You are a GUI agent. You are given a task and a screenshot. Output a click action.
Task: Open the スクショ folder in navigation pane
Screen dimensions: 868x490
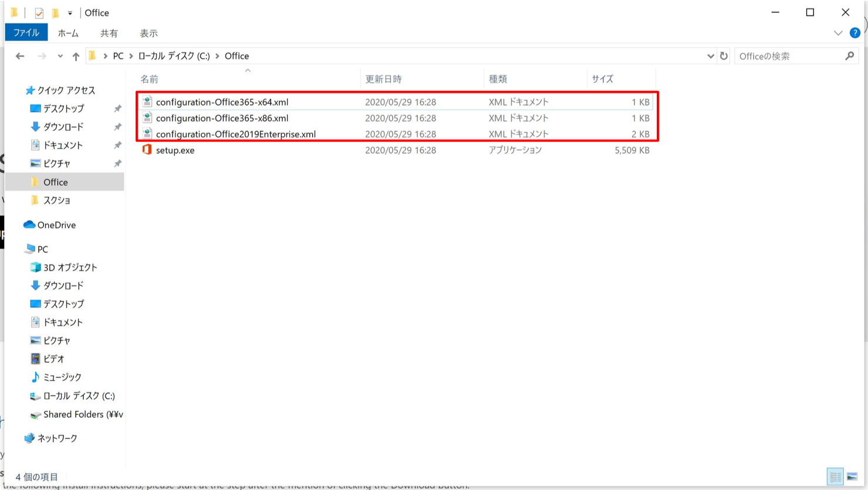tap(56, 200)
